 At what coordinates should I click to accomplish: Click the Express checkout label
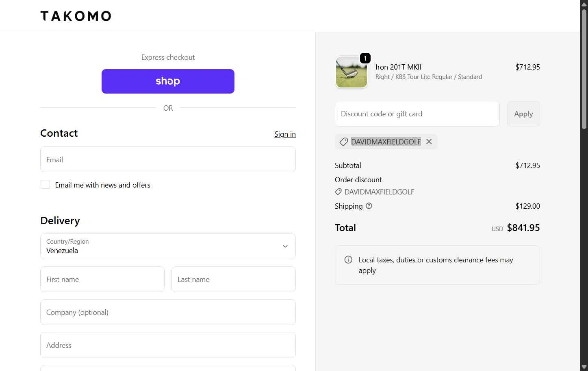point(168,57)
